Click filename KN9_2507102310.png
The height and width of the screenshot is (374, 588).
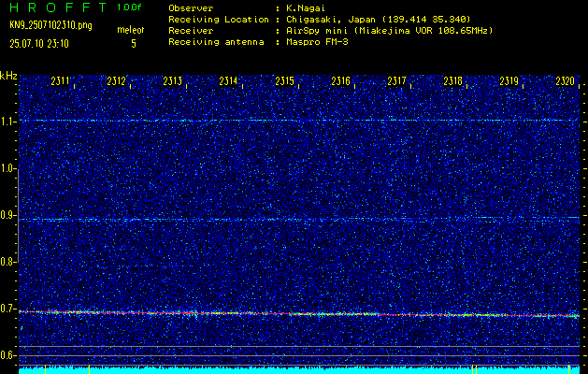coord(50,25)
